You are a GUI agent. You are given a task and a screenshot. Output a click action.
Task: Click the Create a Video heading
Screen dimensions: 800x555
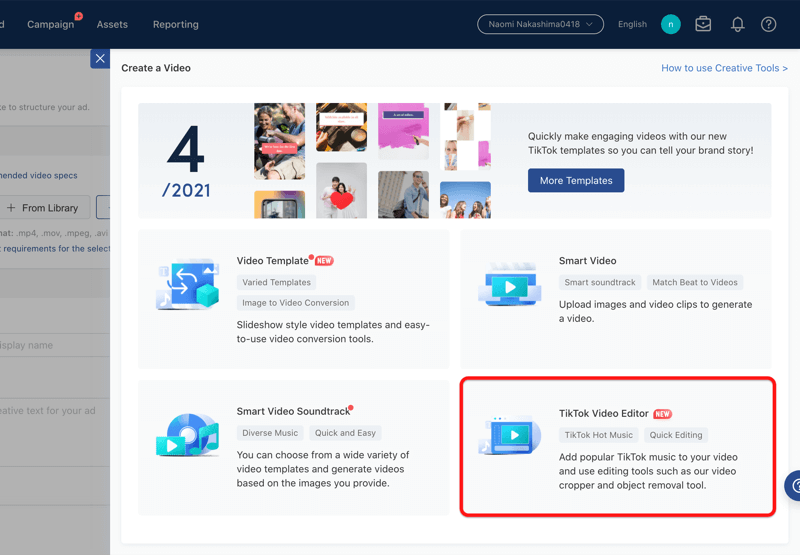tap(156, 68)
